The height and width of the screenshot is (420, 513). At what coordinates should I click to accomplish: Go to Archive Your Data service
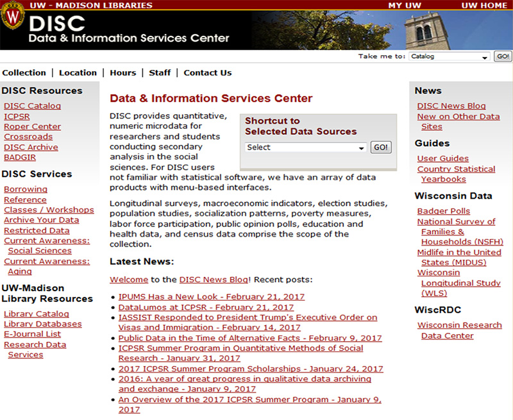[x=41, y=220]
